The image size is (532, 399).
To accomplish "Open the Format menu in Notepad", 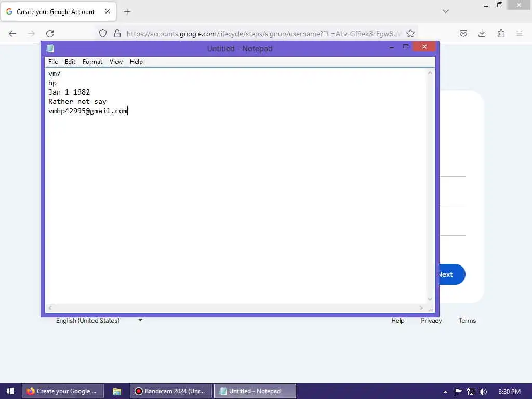I will 92,62.
